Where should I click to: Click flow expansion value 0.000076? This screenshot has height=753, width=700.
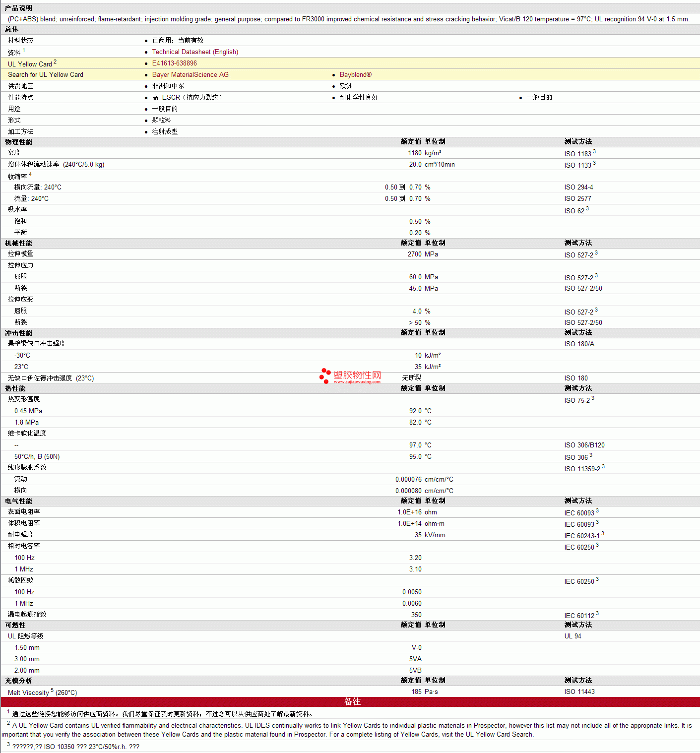(x=408, y=479)
